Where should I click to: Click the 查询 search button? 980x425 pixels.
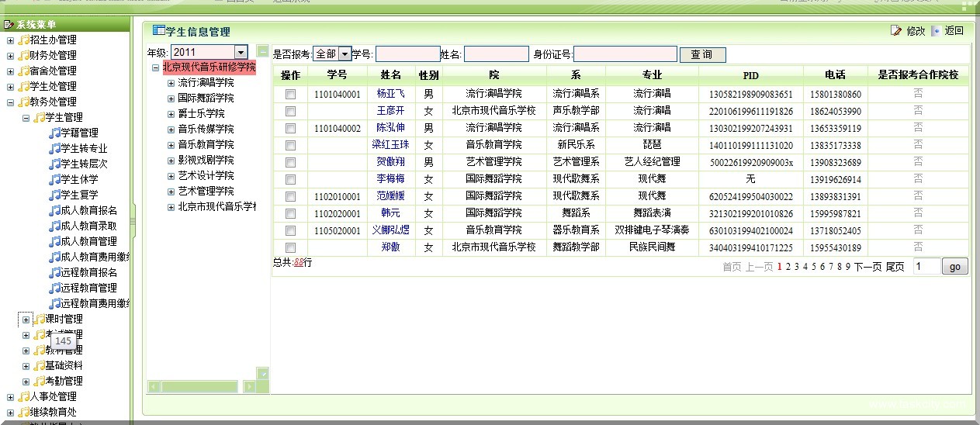702,55
